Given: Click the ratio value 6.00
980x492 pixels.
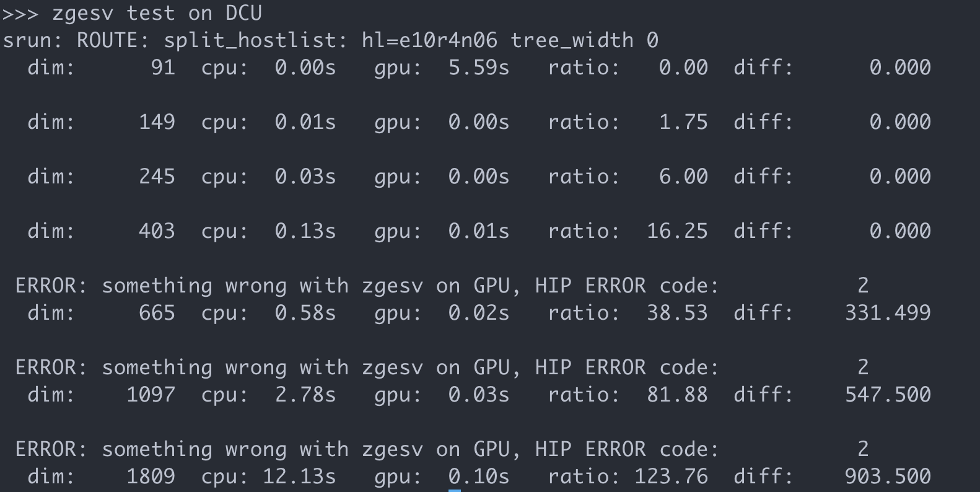Looking at the screenshot, I should point(683,177).
